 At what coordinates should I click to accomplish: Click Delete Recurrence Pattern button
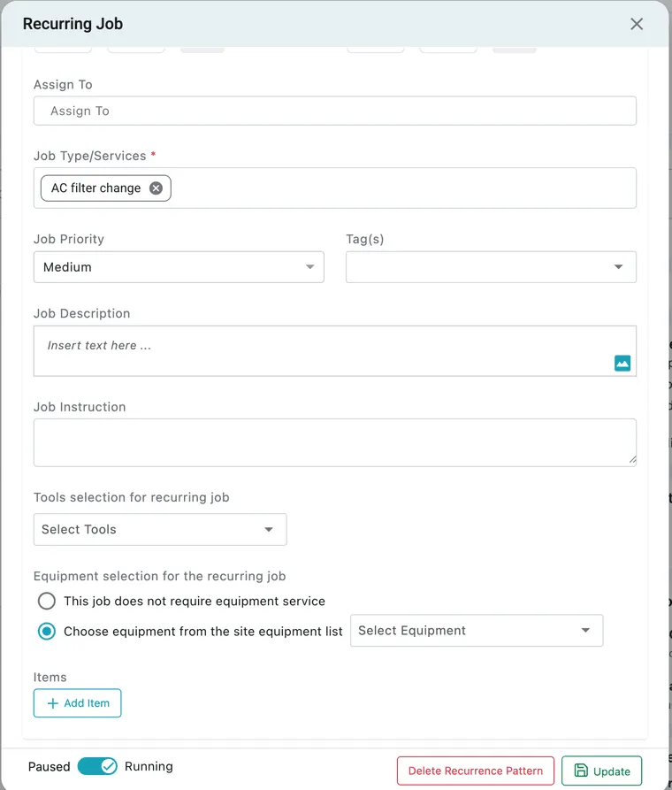(476, 771)
